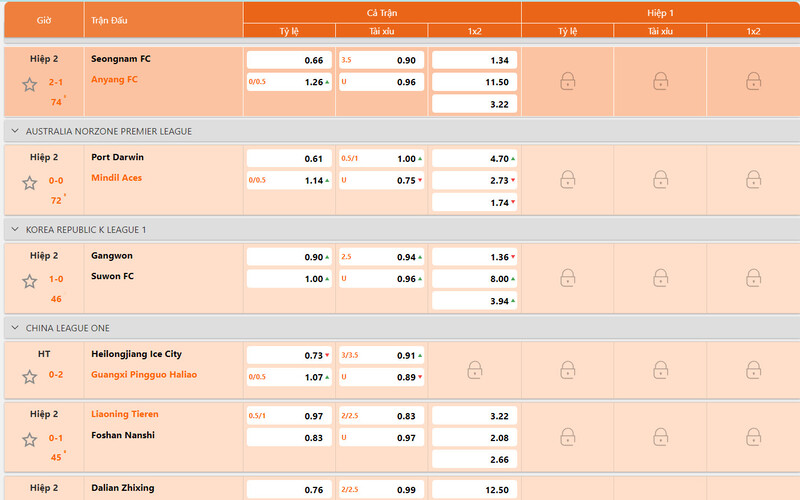Open the Mindil Aces team name
This screenshot has height=500, width=800.
click(x=116, y=178)
